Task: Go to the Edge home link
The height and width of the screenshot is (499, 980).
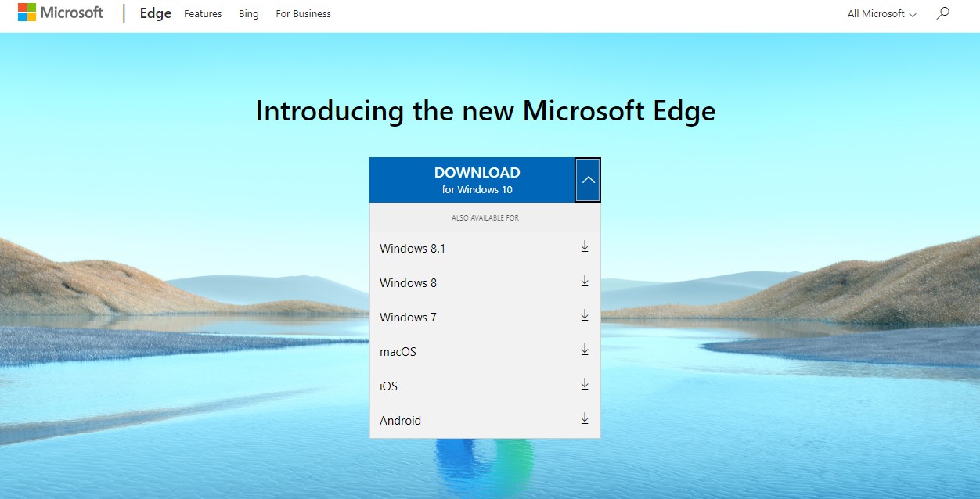Action: tap(155, 13)
